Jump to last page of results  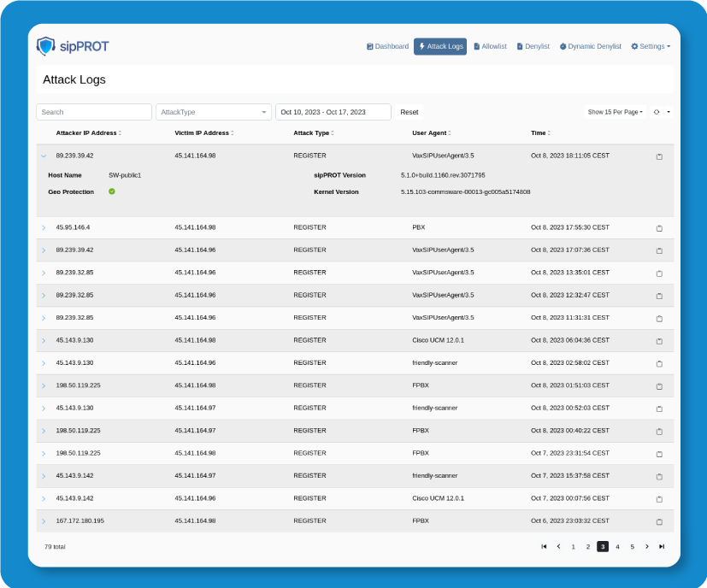tap(662, 546)
